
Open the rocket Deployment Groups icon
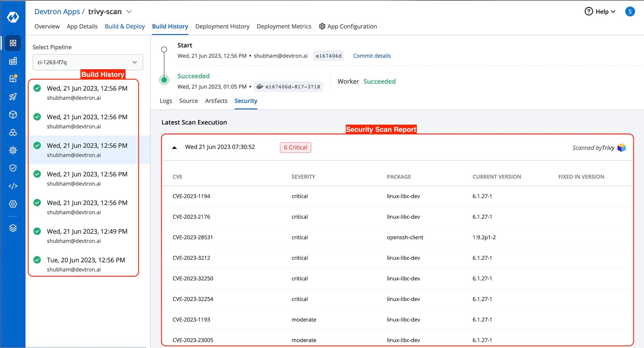click(13, 97)
